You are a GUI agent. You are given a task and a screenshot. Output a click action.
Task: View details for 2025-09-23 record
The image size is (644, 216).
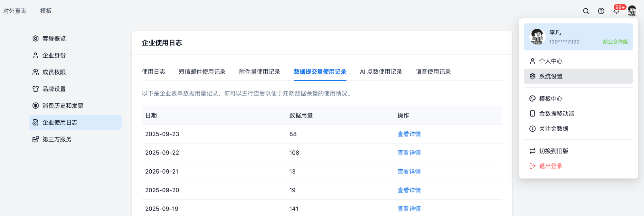coord(409,134)
